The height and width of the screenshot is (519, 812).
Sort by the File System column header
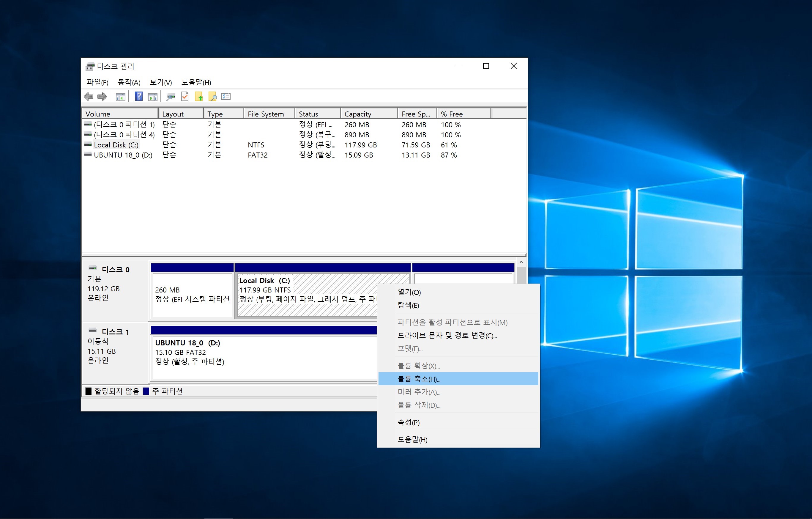(x=270, y=114)
